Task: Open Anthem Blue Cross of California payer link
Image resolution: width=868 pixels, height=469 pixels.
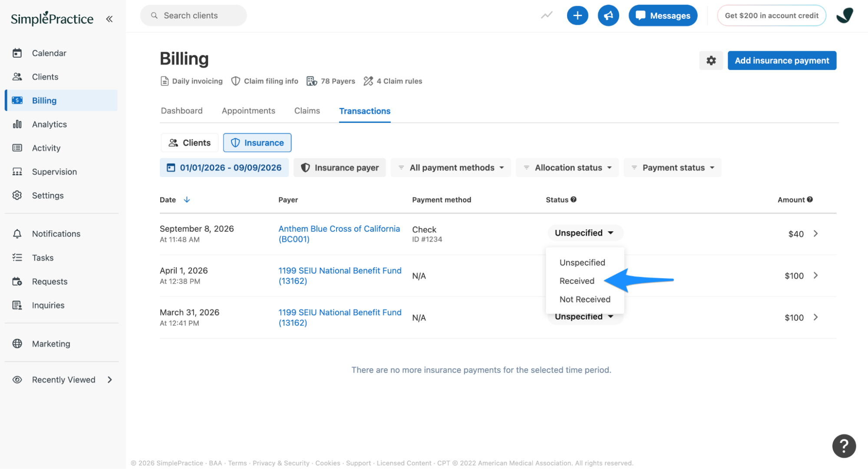Action: pyautogui.click(x=339, y=234)
